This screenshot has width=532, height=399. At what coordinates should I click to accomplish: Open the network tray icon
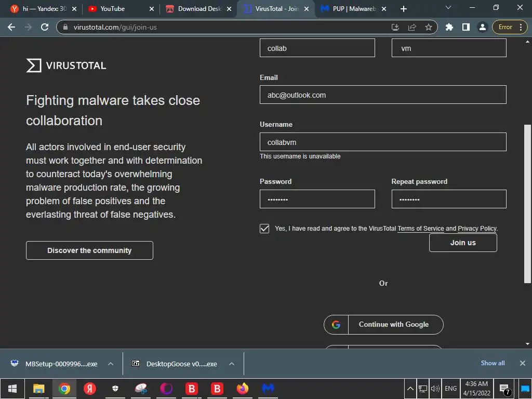[x=423, y=389]
